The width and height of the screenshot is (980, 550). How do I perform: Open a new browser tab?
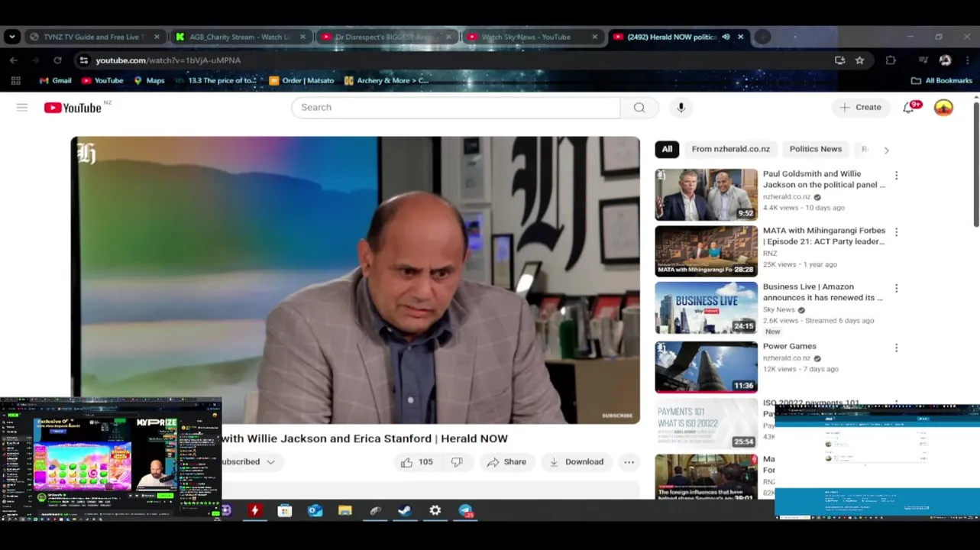[762, 37]
